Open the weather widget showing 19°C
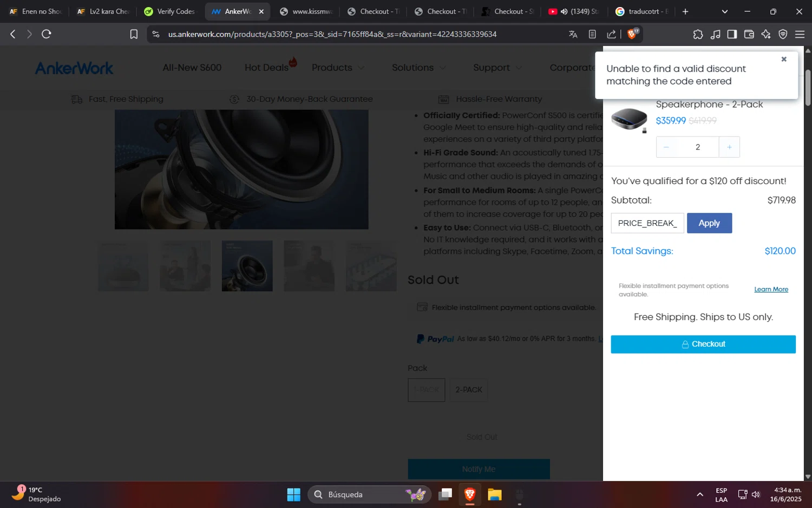This screenshot has width=812, height=508. 37,494
